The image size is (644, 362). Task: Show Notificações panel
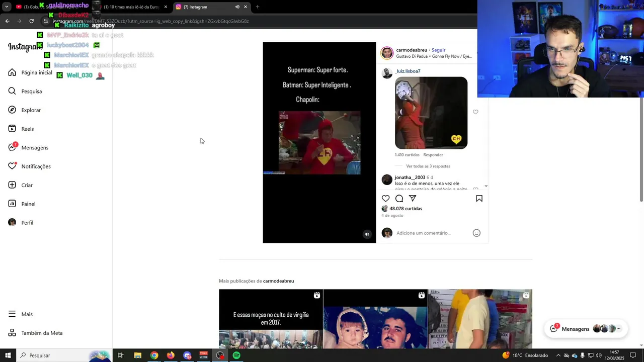tap(30, 166)
